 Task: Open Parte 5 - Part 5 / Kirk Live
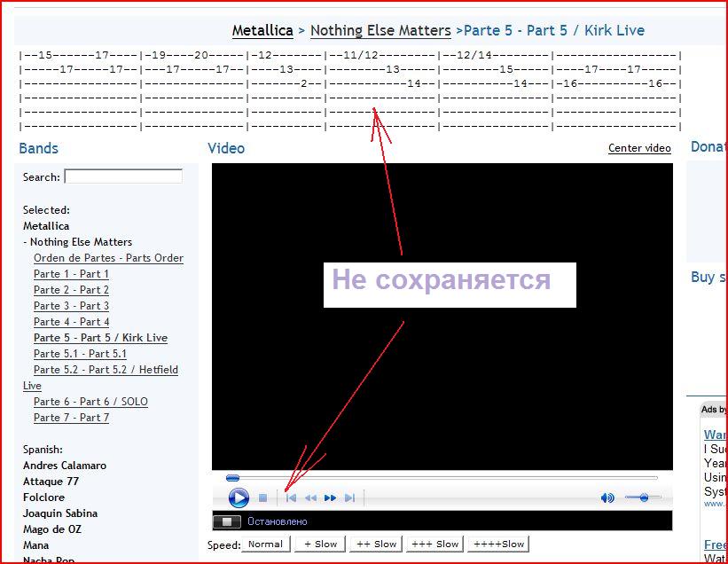(100, 338)
